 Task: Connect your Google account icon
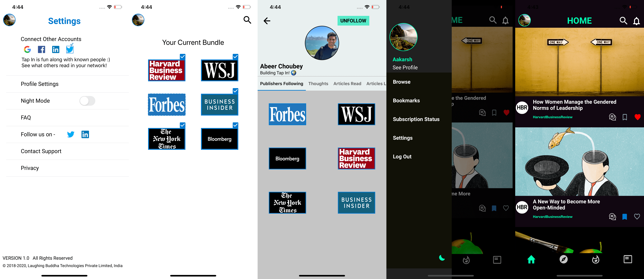pyautogui.click(x=27, y=50)
